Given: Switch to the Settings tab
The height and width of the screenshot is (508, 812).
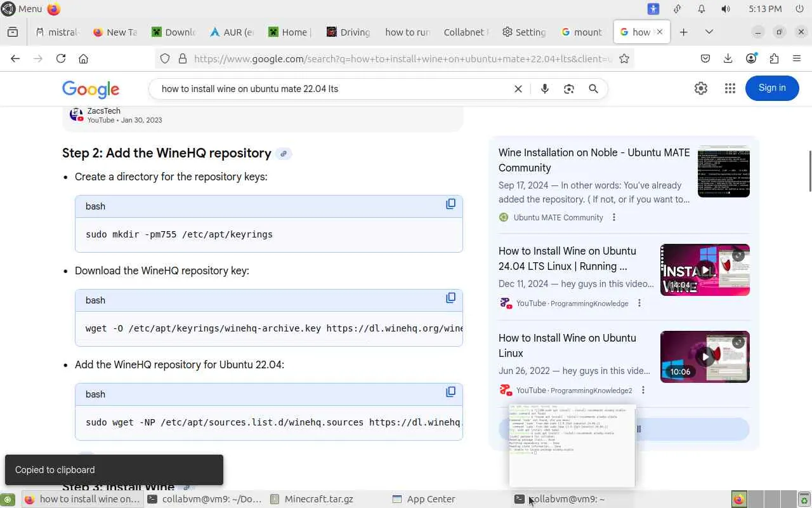Looking at the screenshot, I should [524, 32].
